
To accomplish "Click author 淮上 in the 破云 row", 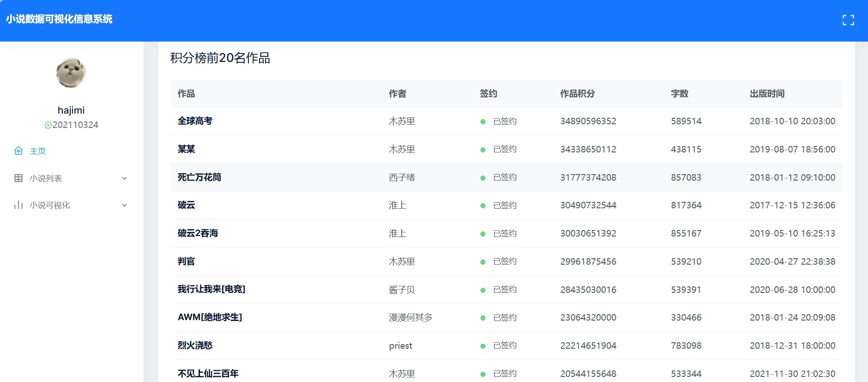I will pos(398,205).
